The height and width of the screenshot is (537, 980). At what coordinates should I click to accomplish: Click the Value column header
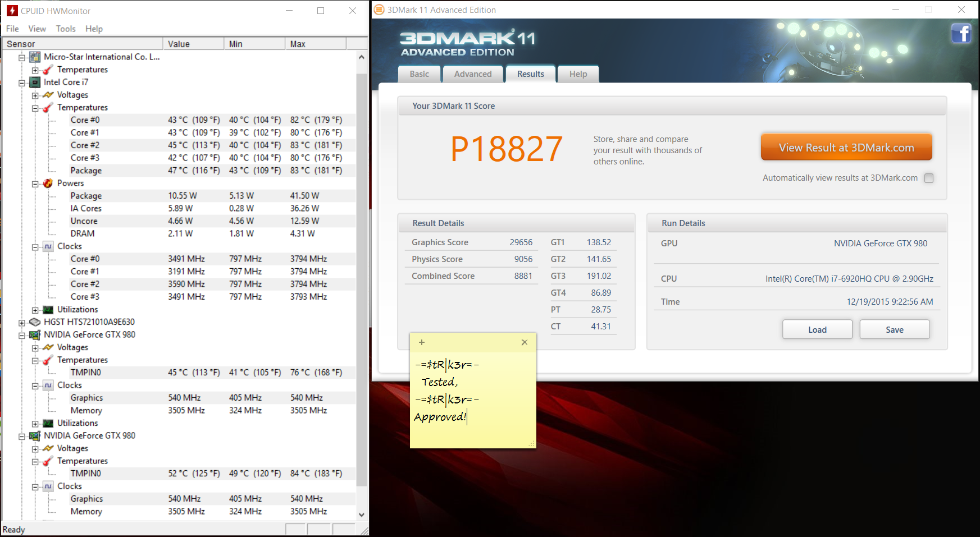click(x=194, y=44)
